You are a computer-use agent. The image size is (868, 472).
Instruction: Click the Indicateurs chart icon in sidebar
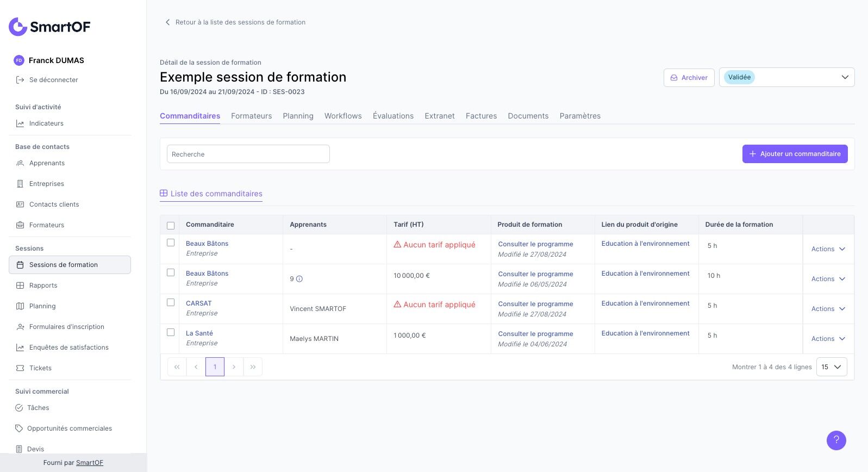pos(20,123)
